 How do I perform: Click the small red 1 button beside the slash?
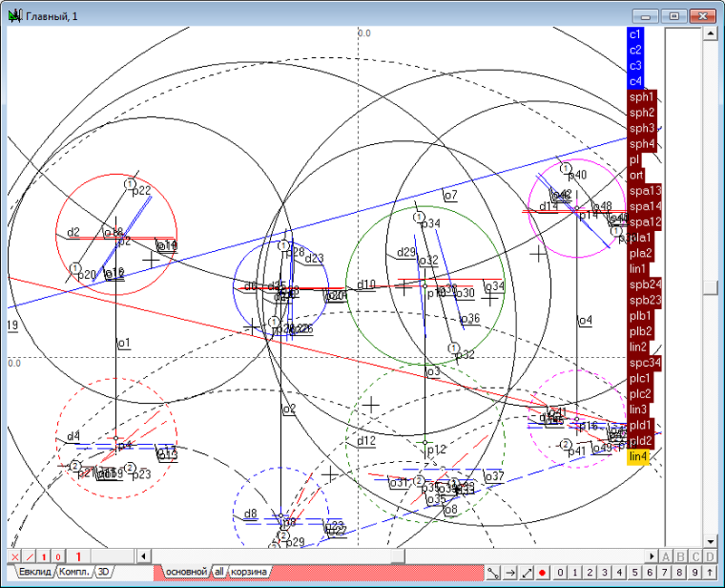click(43, 556)
